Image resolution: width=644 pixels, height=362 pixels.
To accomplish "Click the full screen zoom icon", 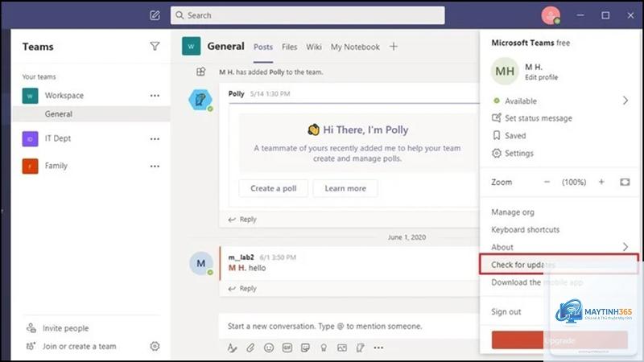I will click(625, 182).
